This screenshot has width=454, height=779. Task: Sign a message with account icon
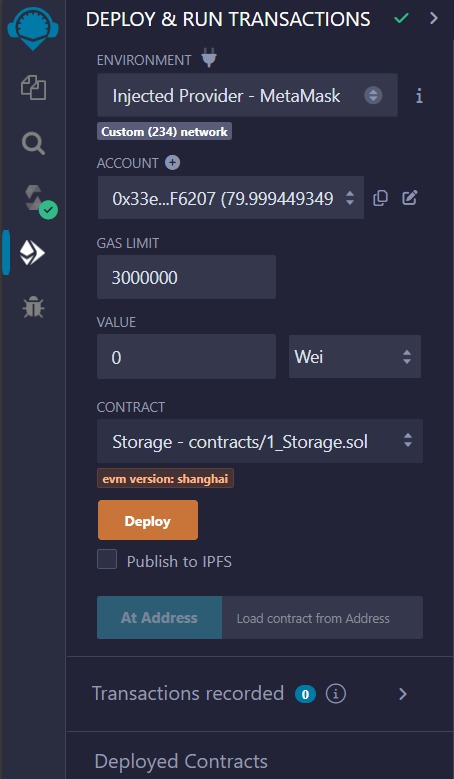tap(410, 198)
